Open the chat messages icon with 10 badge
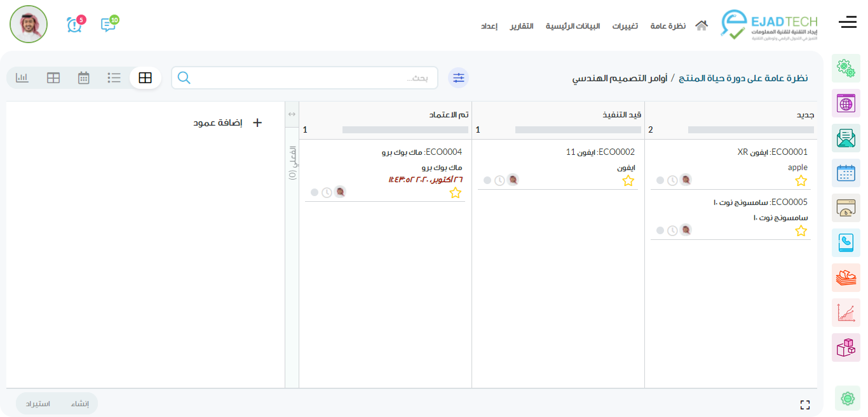 tap(108, 25)
